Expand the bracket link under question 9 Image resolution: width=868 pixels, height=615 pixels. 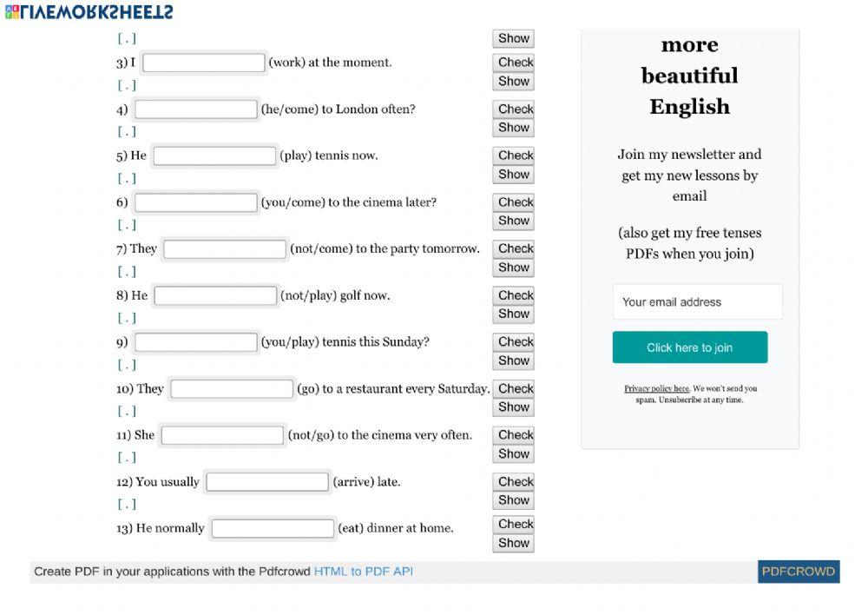(x=127, y=365)
